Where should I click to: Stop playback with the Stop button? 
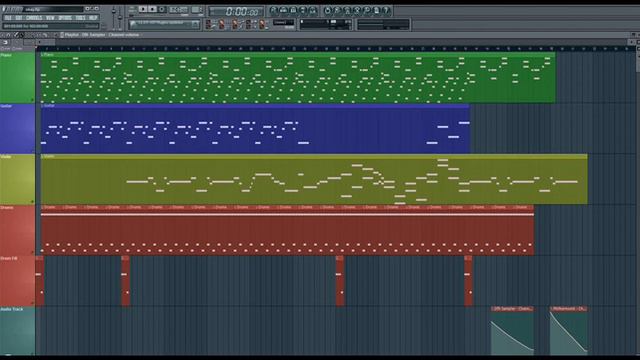[152, 9]
